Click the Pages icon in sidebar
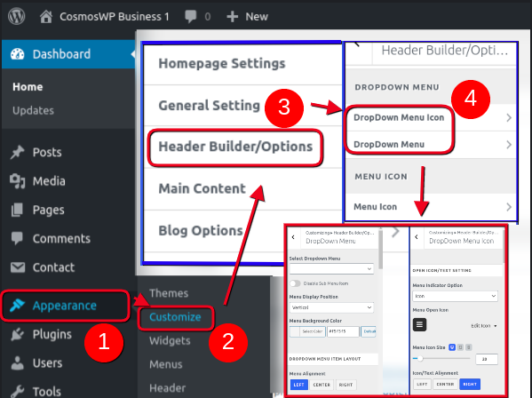 point(17,210)
